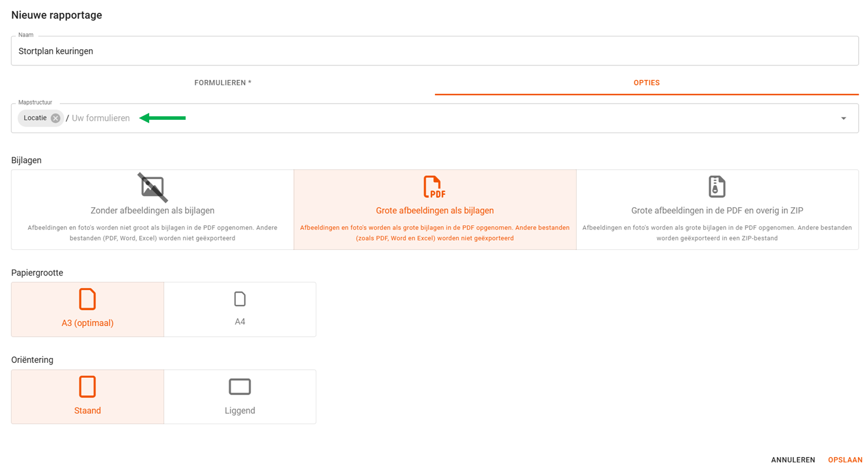The height and width of the screenshot is (471, 868).
Task: Choose 'Grote afbeeldingen in de PDF en overig in ZIP'
Action: [x=717, y=211]
